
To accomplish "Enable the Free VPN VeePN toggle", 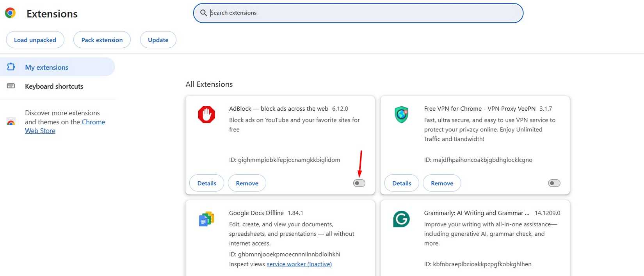I will click(x=554, y=183).
